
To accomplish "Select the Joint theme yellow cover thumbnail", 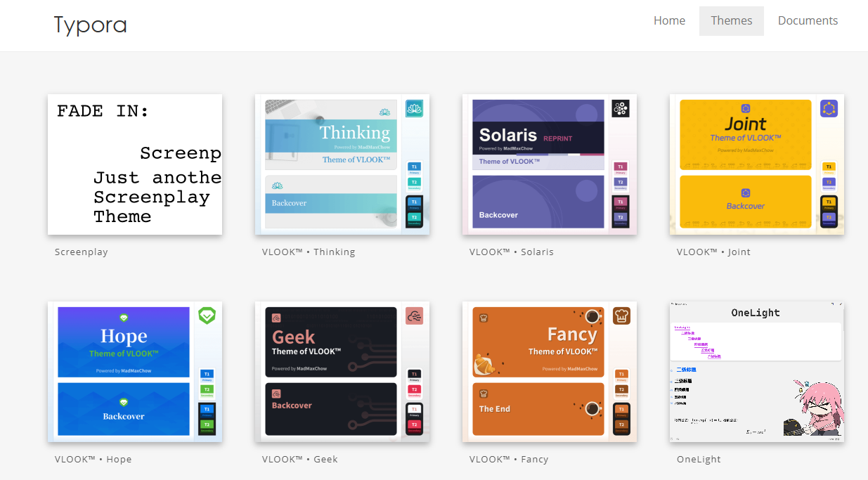I will tap(745, 134).
